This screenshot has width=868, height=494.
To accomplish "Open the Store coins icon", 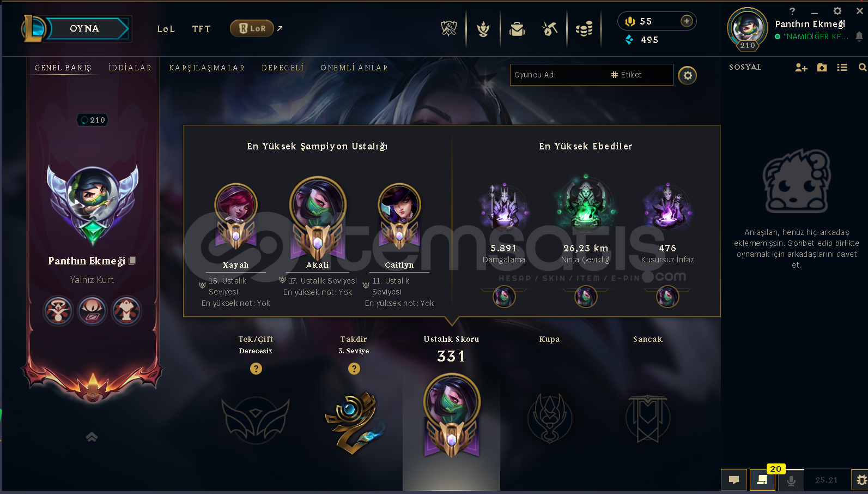I will (x=584, y=29).
